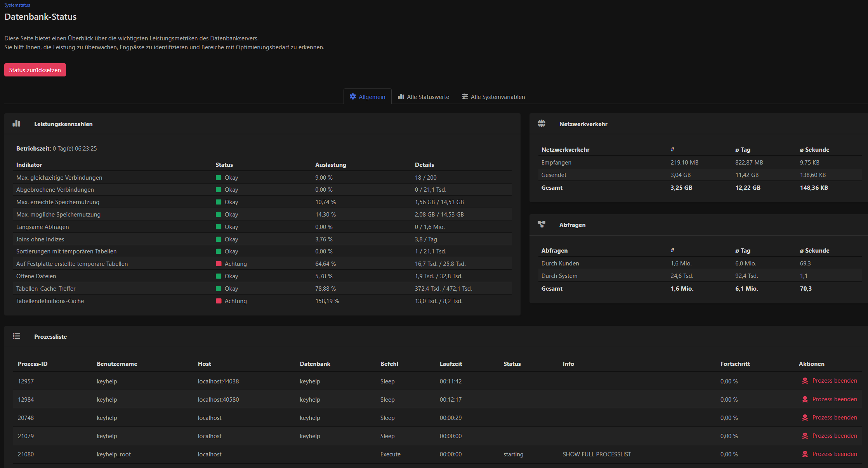The height and width of the screenshot is (468, 868).
Task: Switch to Alle Statuswerte tab
Action: 428,97
